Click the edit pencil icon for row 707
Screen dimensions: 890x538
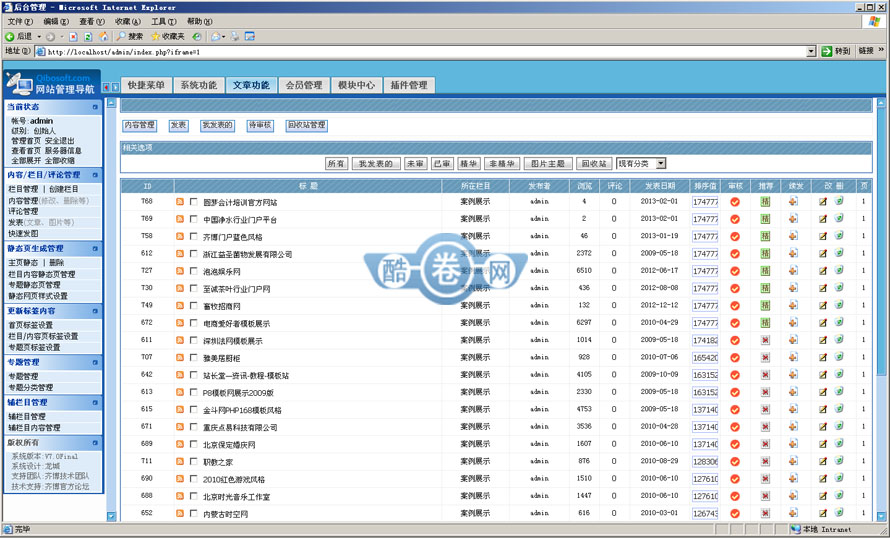pyautogui.click(x=823, y=358)
